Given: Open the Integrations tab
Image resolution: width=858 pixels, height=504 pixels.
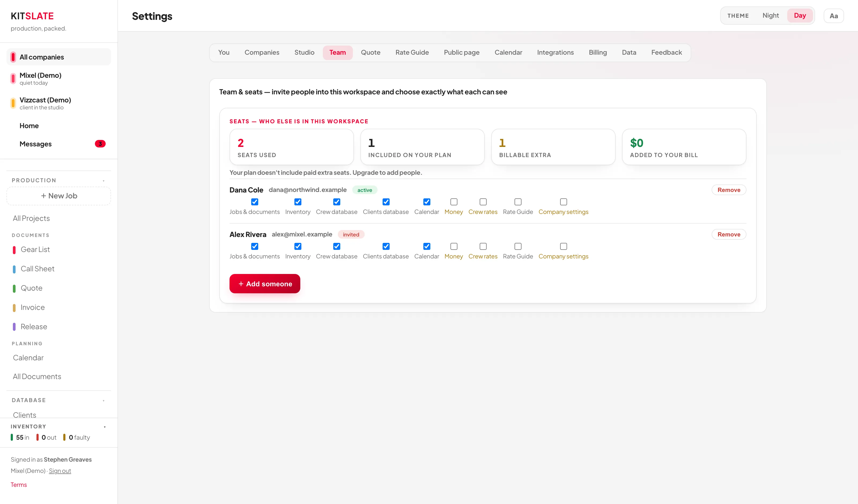Looking at the screenshot, I should coord(555,53).
